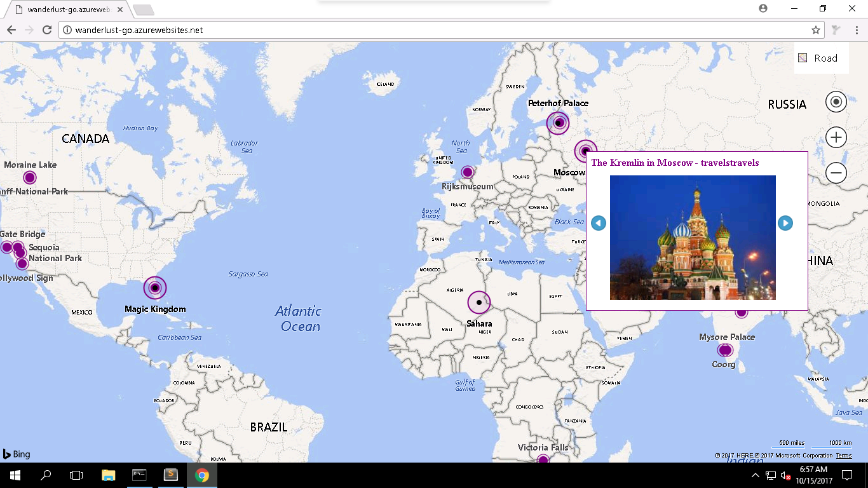Select the Moraine Lake map pin
868x488 pixels.
pyautogui.click(x=29, y=178)
